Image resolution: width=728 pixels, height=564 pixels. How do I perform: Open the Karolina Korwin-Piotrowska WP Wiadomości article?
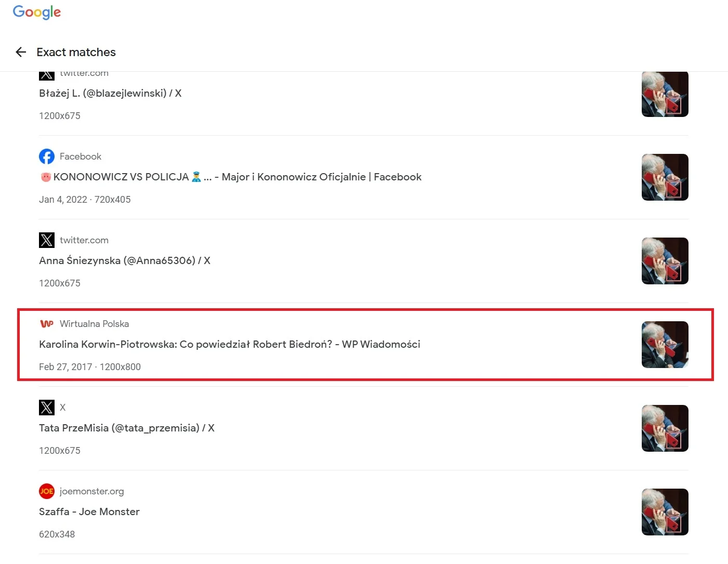(229, 344)
